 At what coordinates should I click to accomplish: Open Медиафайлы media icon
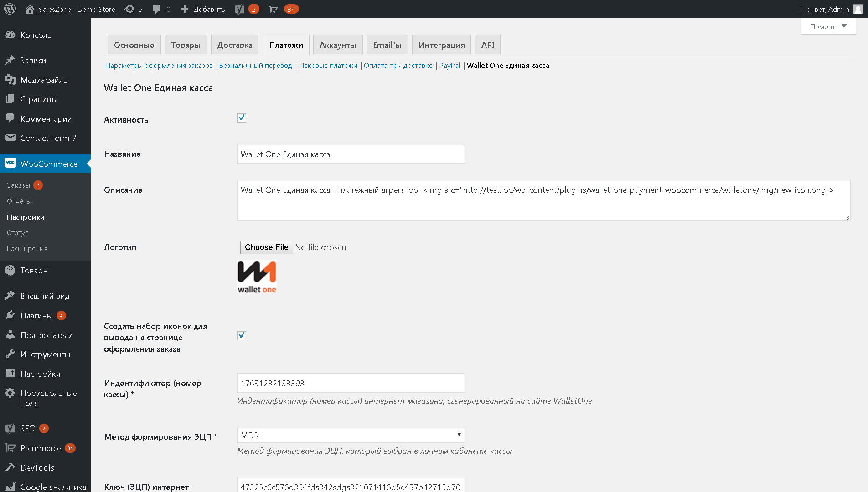point(10,80)
